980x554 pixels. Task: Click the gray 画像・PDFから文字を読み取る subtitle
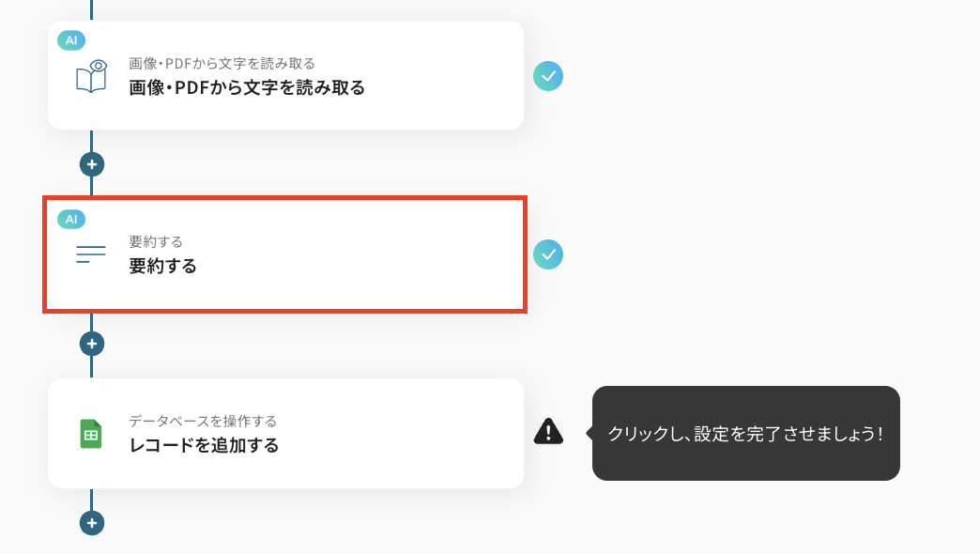pyautogui.click(x=222, y=64)
